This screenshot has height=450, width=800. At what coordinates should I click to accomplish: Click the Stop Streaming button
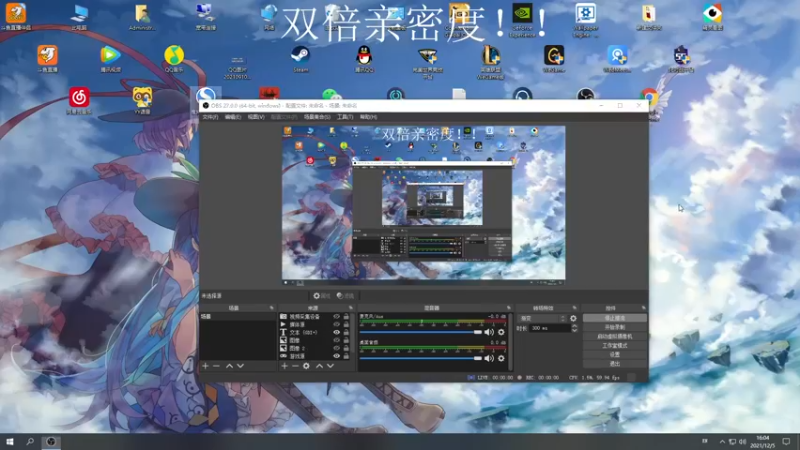(615, 318)
